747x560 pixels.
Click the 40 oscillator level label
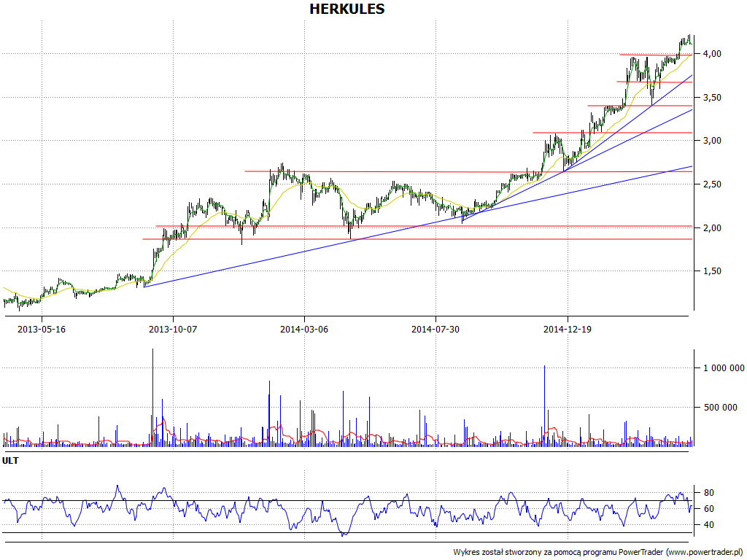click(x=708, y=525)
